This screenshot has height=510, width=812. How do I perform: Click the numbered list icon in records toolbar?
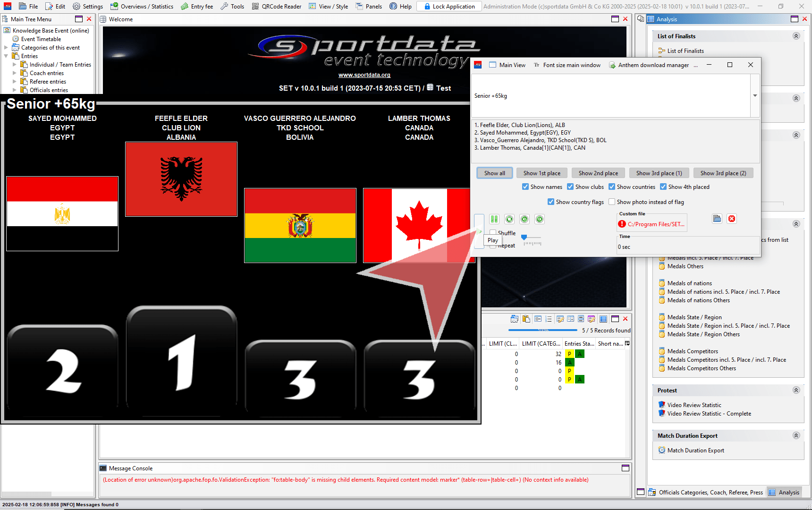(x=548, y=319)
